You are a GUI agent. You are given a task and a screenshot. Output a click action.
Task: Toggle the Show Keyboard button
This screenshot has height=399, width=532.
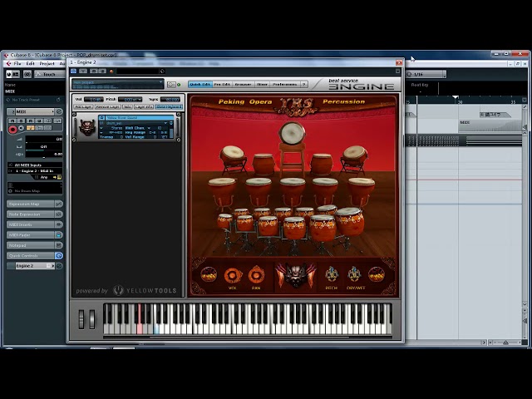click(169, 107)
